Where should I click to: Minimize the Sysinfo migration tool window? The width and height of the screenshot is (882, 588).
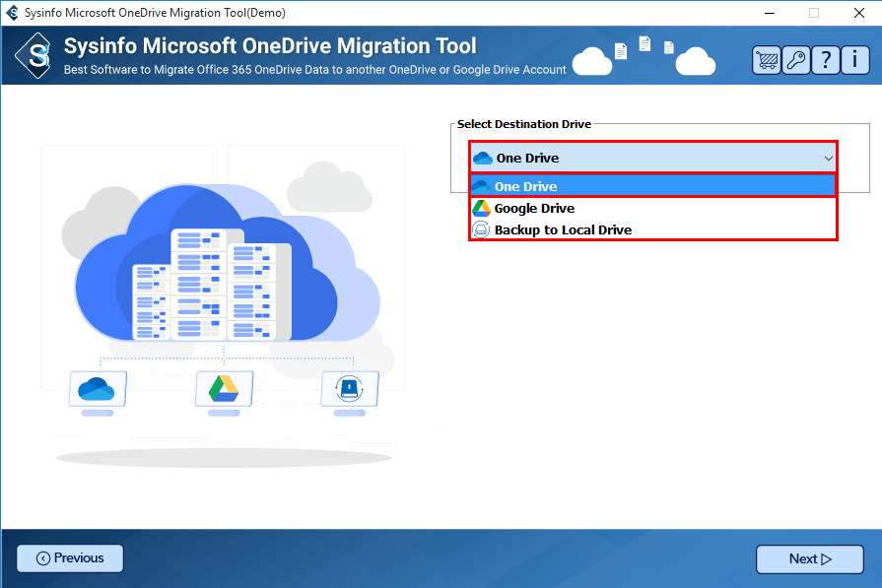pos(770,13)
